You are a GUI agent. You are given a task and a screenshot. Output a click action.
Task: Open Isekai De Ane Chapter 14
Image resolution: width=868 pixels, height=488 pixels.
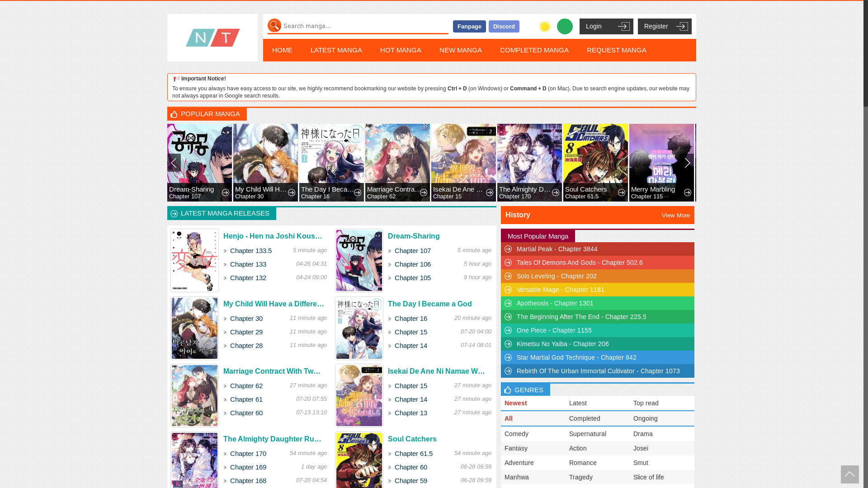point(411,399)
